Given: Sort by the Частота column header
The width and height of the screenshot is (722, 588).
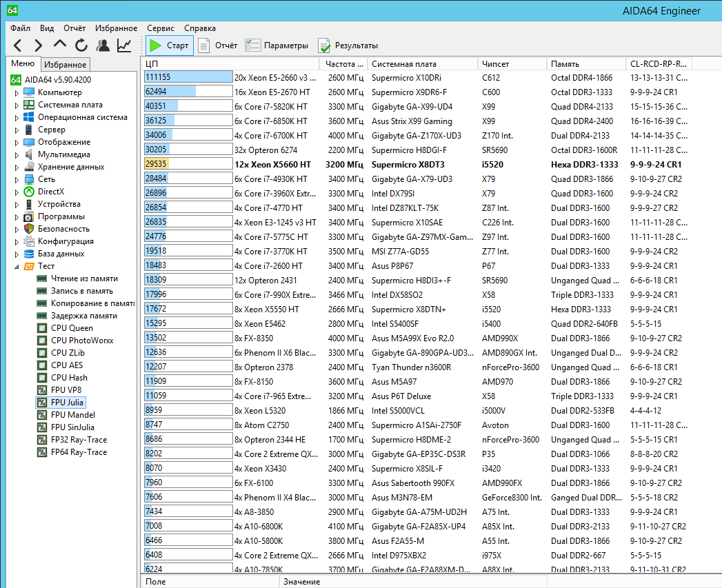Looking at the screenshot, I should click(x=343, y=64).
